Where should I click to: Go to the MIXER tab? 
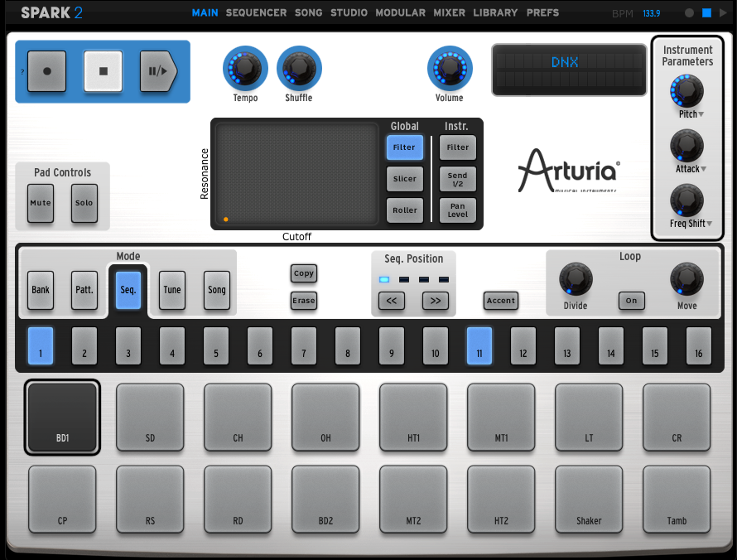[x=450, y=12]
